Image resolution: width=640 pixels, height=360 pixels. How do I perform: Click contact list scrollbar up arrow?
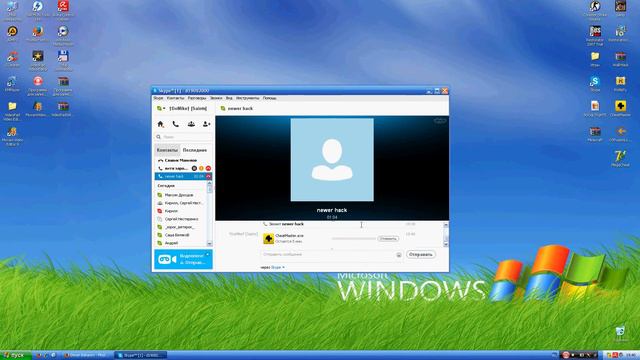click(210, 184)
